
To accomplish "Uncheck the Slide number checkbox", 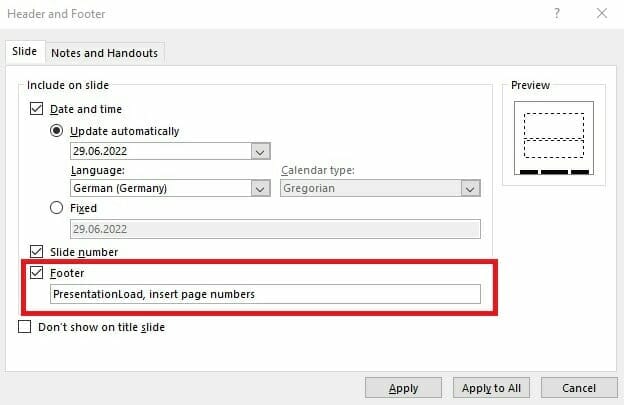I will pos(38,251).
